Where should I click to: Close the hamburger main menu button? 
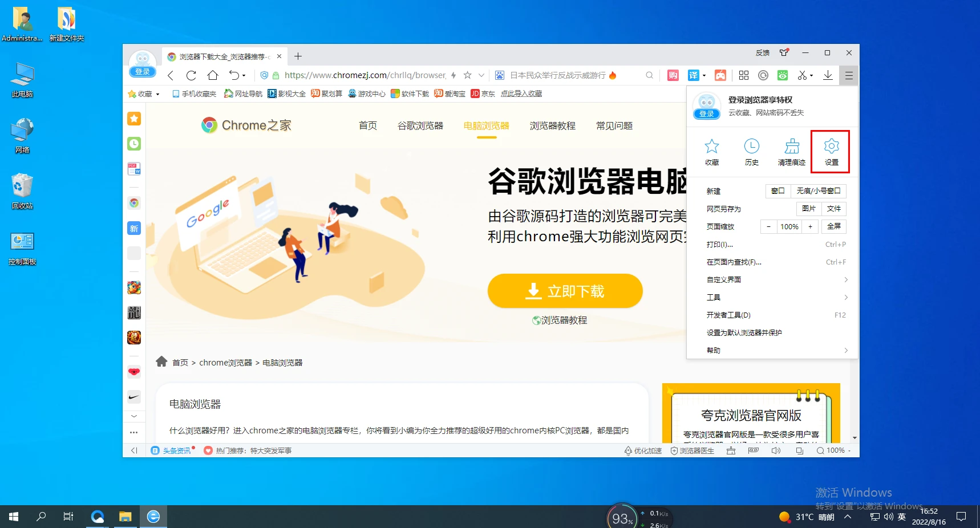click(x=849, y=75)
